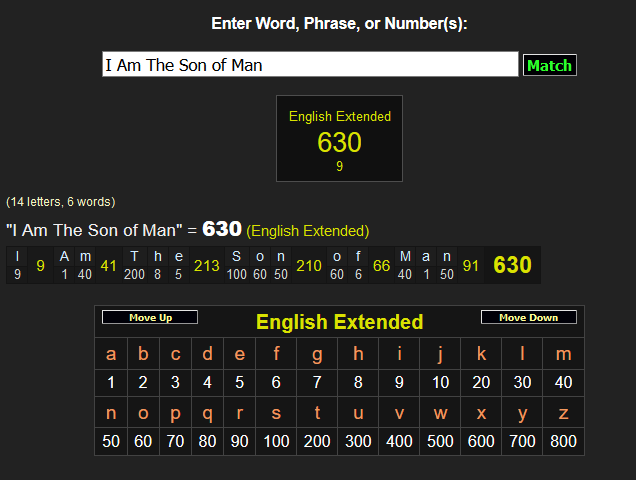Click the word total 91 for 'Man'
636x480 pixels.
click(471, 265)
